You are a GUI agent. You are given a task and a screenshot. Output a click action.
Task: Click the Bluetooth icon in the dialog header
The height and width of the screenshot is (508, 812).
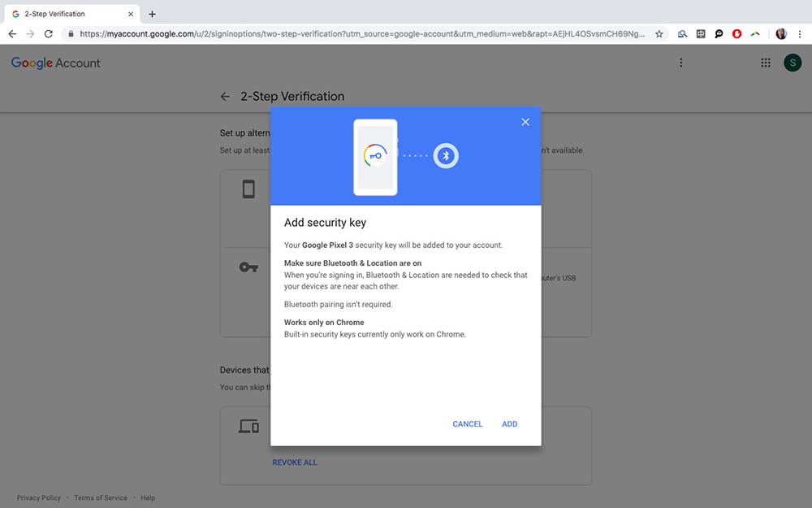click(446, 155)
